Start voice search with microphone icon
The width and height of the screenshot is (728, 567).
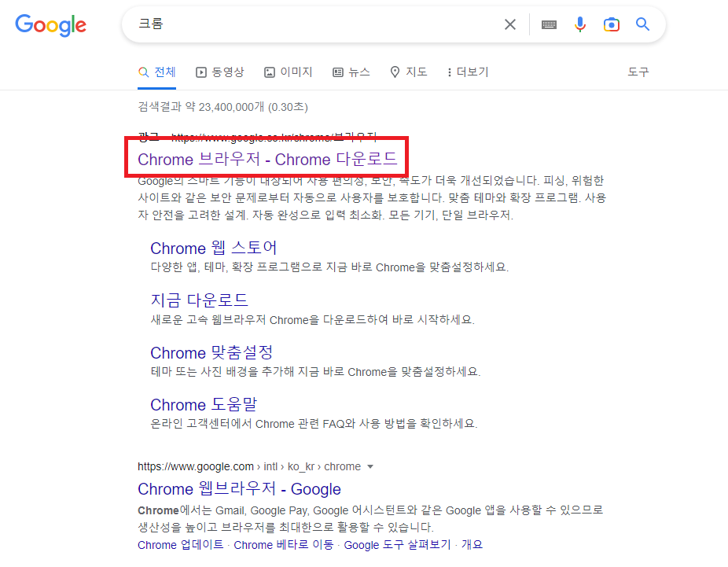pyautogui.click(x=580, y=24)
